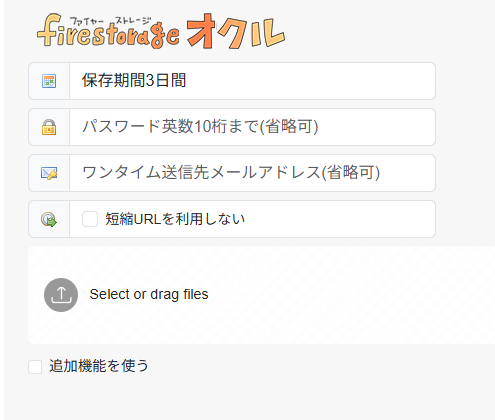This screenshot has height=420, width=495.
Task: Click the envelope icon beside email field
Action: click(x=49, y=173)
